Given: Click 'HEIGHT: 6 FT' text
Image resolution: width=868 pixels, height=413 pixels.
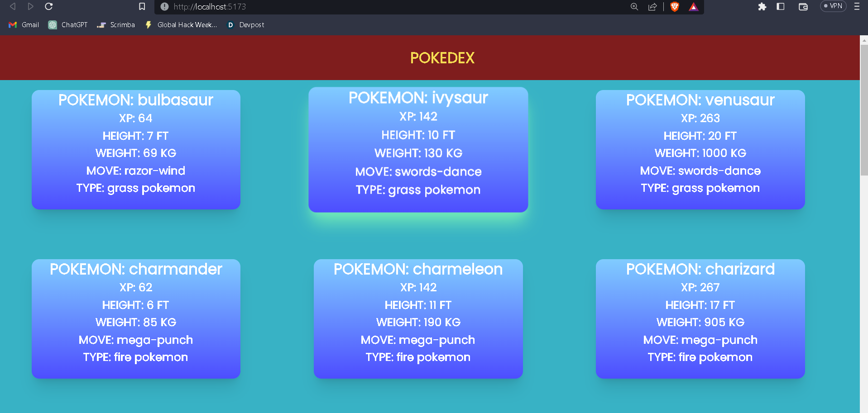Looking at the screenshot, I should [136, 305].
